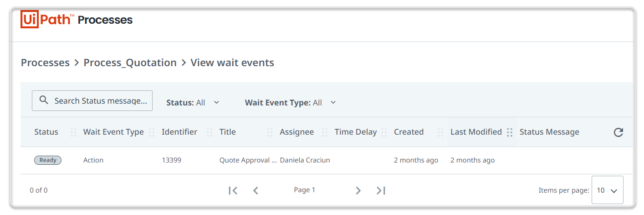
Task: Click the search magnifier icon
Action: click(x=44, y=100)
